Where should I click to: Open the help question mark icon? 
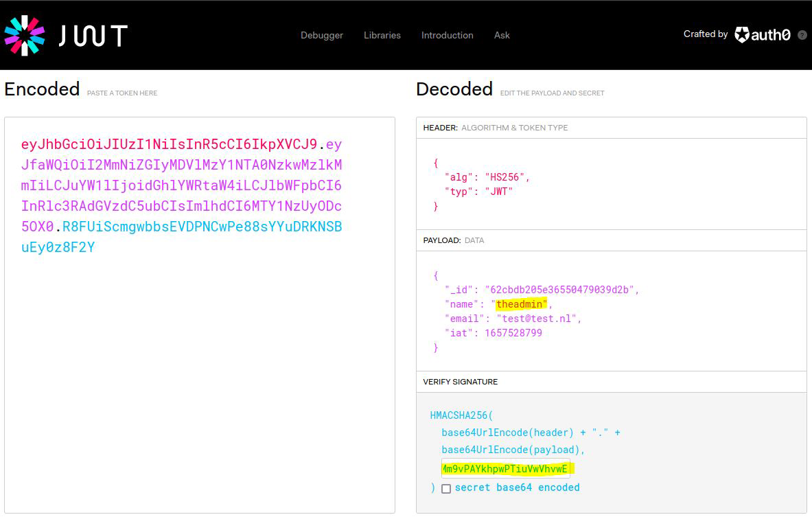pos(802,35)
